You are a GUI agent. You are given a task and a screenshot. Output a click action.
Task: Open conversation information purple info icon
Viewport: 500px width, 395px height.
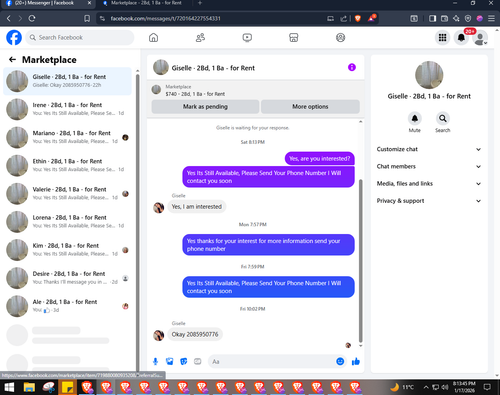(352, 67)
